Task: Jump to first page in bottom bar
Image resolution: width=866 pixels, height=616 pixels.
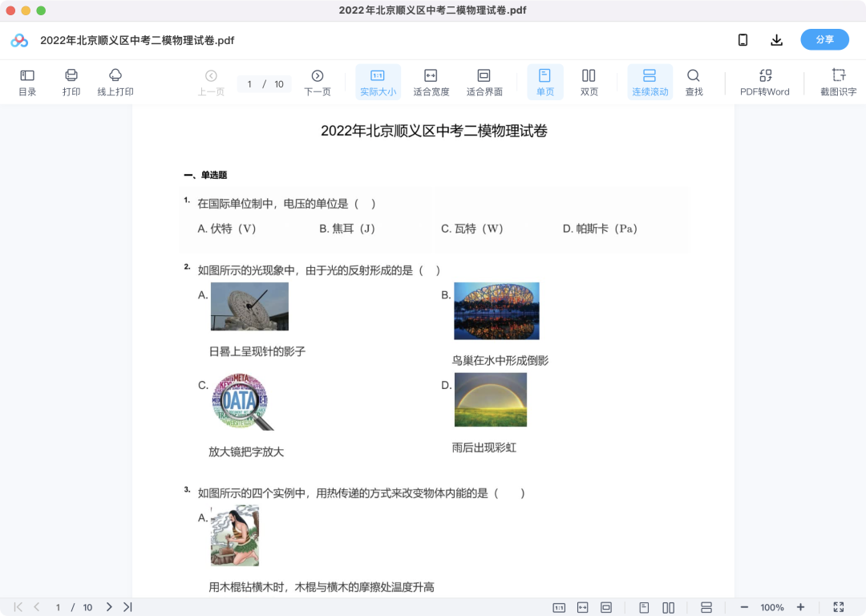Action: point(18,607)
